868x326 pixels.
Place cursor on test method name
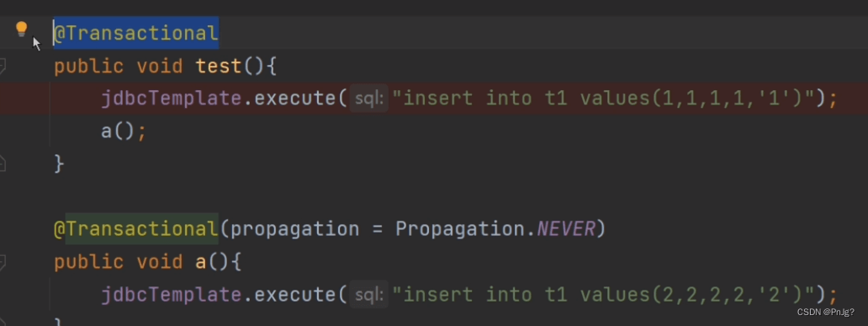click(x=219, y=66)
